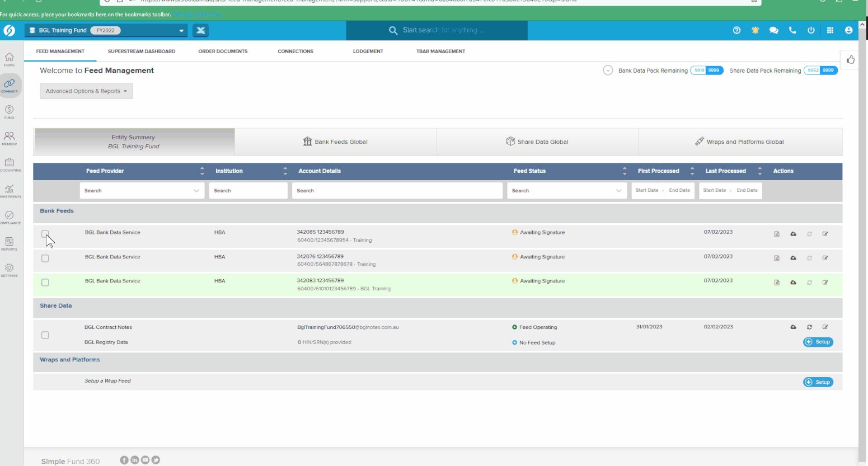Select the Reports icon in the sidebar
The width and height of the screenshot is (868, 466).
[x=9, y=243]
